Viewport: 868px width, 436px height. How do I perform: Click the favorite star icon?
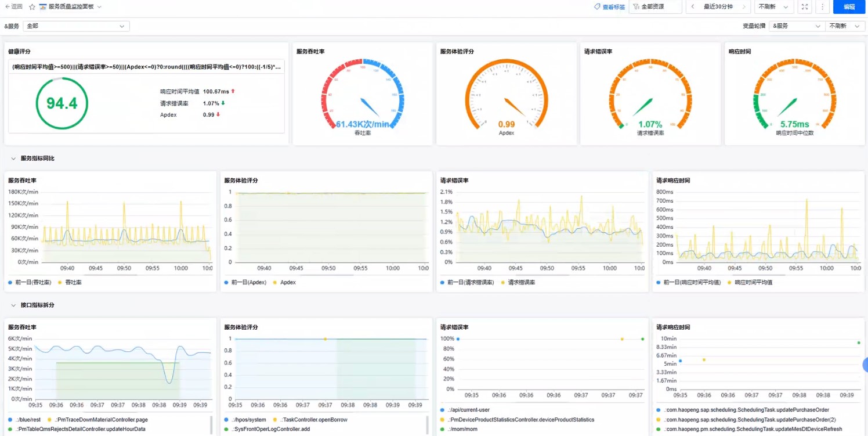click(x=32, y=7)
